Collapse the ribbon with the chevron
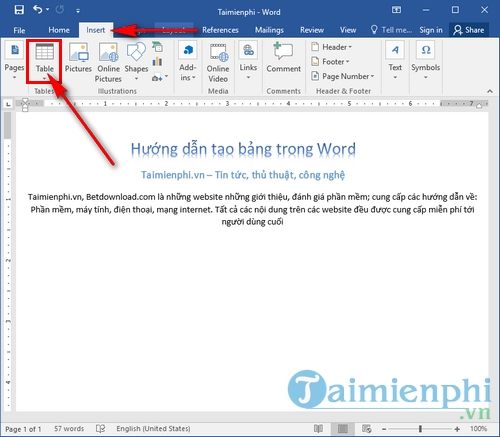500x437 pixels. point(490,91)
